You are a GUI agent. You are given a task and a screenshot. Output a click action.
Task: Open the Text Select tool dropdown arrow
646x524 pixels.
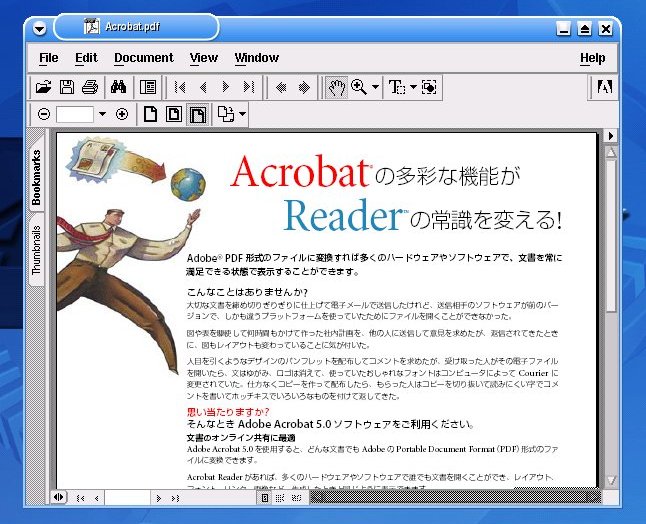(x=413, y=87)
